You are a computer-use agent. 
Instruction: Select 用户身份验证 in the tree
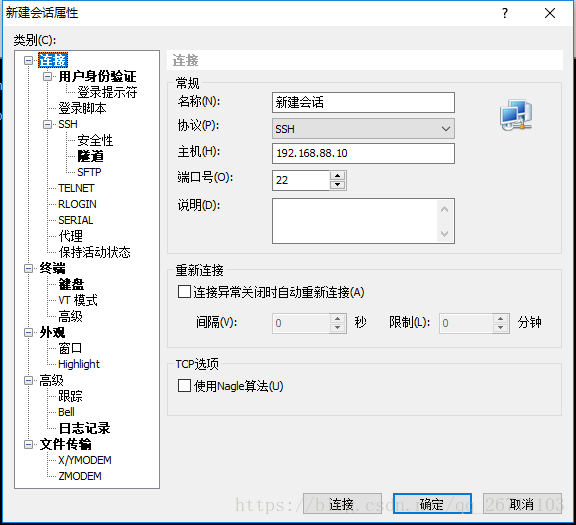click(x=97, y=76)
